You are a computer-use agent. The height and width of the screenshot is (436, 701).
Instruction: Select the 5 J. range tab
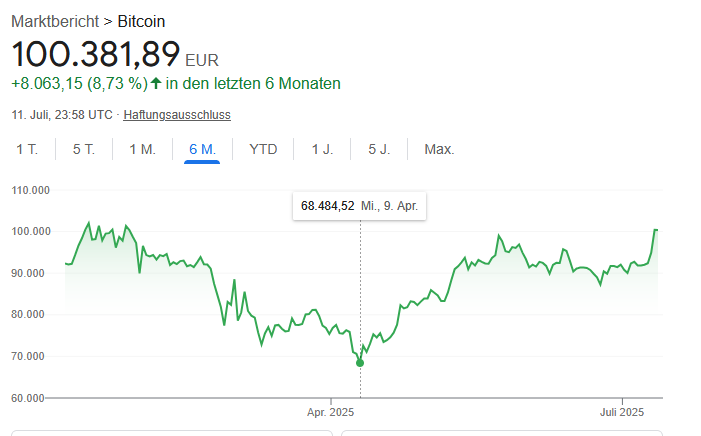tap(379, 149)
